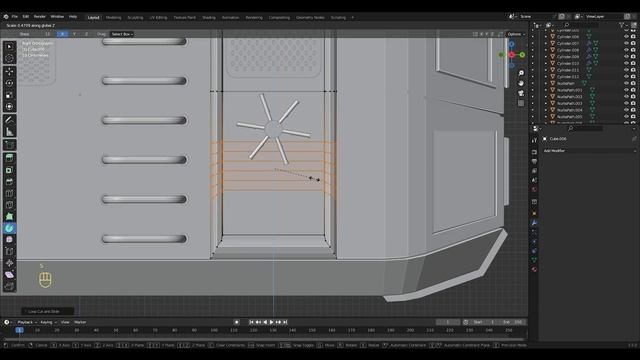Open the Edit menu
The height and width of the screenshot is (360, 640).
[26, 17]
